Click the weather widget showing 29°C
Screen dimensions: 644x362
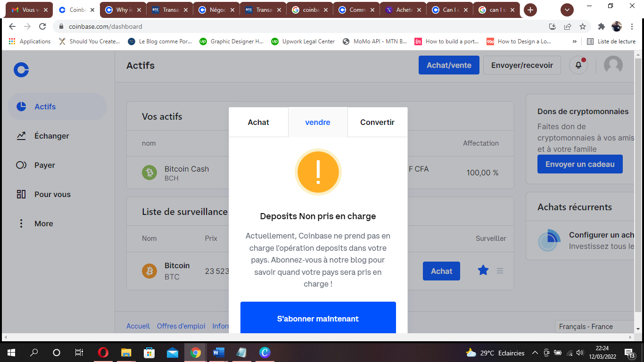coord(495,353)
